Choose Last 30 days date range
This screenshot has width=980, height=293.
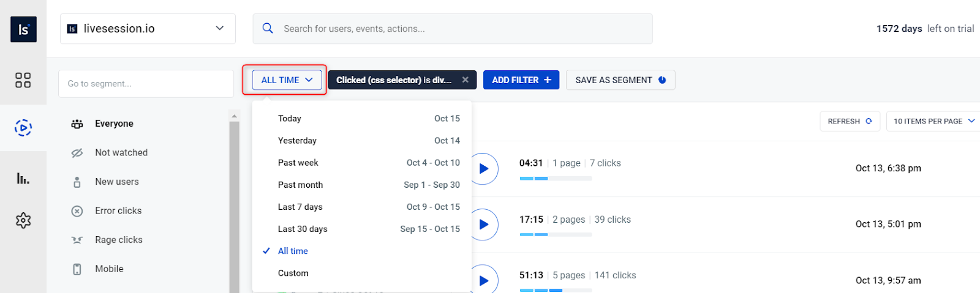362,229
